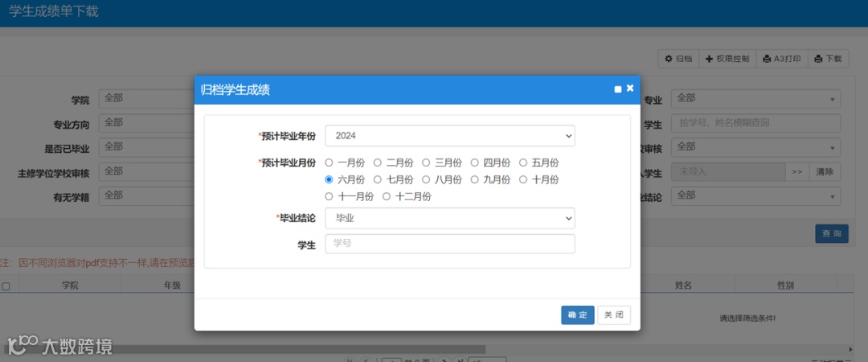Image resolution: width=868 pixels, height=362 pixels.
Task: Click 姓名 column header
Action: click(684, 286)
